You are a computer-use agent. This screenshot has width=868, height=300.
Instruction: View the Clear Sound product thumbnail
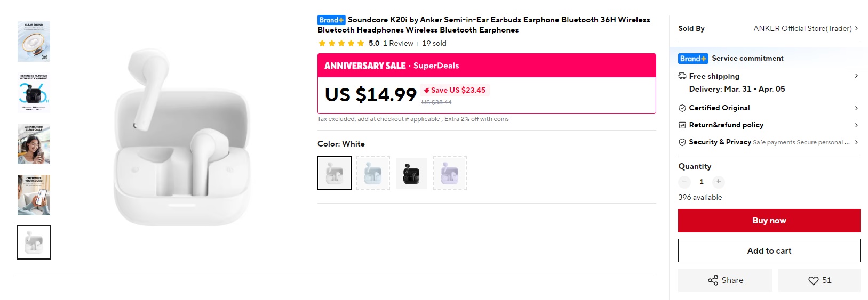pos(34,42)
